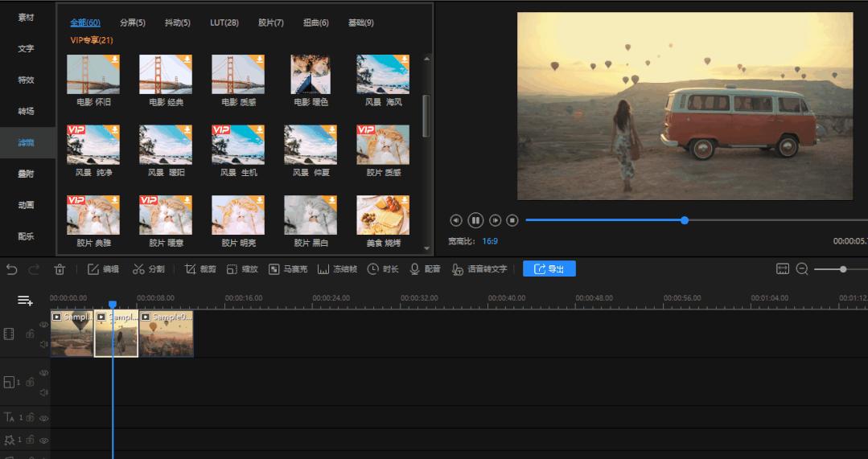Open the 冻结帧 (freeze frame) tool
Screen dimensions: 868x459
(337, 269)
